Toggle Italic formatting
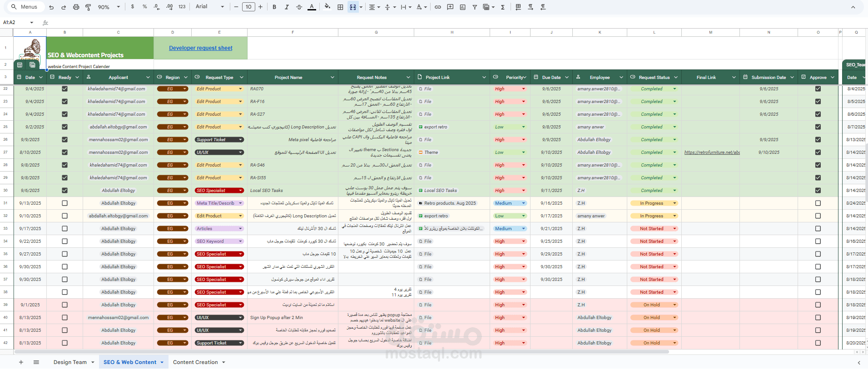 coord(287,7)
